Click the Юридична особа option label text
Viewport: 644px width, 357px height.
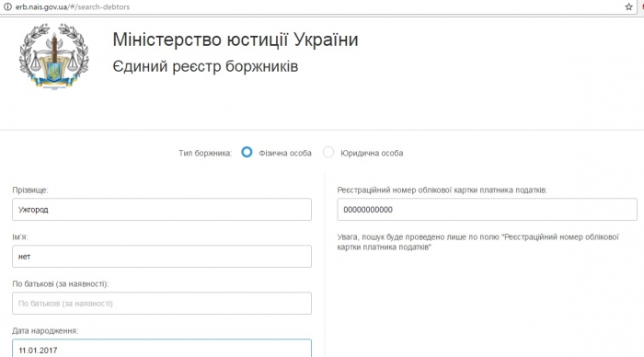point(372,154)
